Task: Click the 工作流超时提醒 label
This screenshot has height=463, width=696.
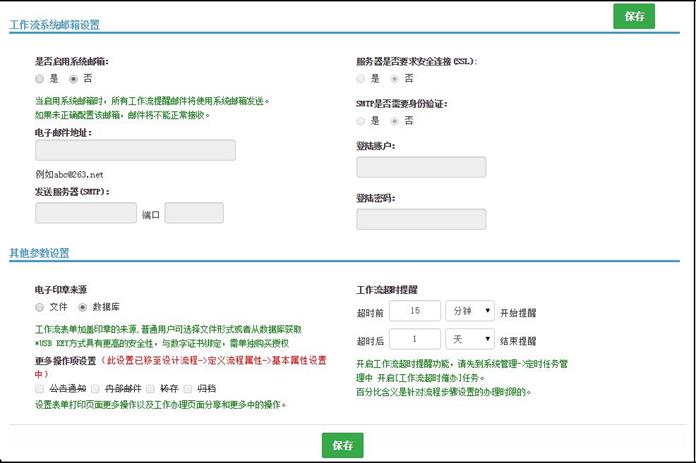Action: click(387, 290)
